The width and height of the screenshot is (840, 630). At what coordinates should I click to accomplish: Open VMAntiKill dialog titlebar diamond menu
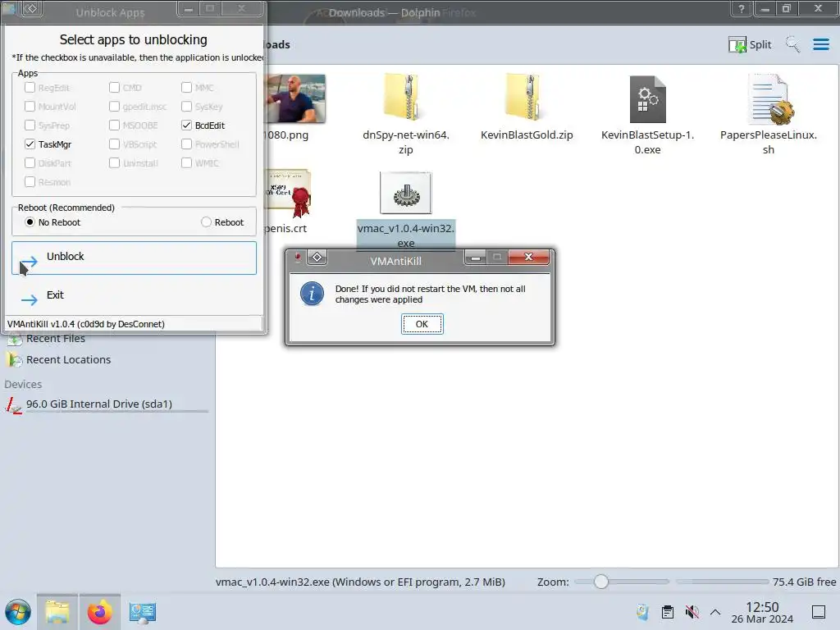(x=317, y=258)
